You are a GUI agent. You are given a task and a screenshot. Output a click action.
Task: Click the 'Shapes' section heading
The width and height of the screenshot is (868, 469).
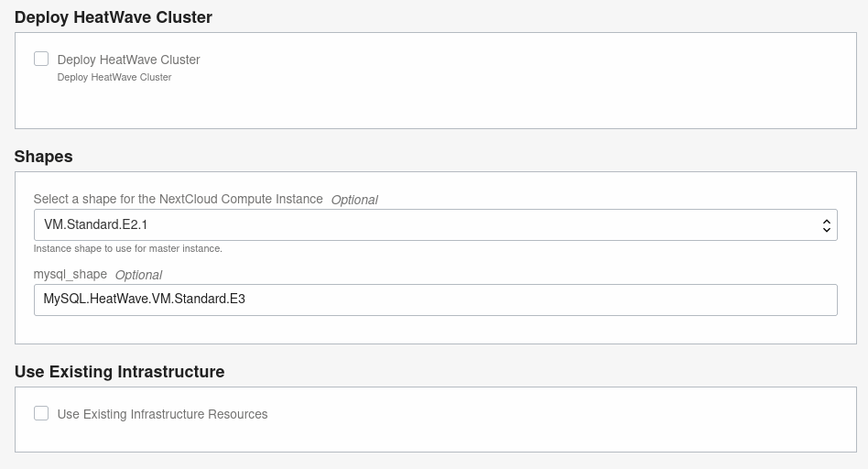click(44, 157)
